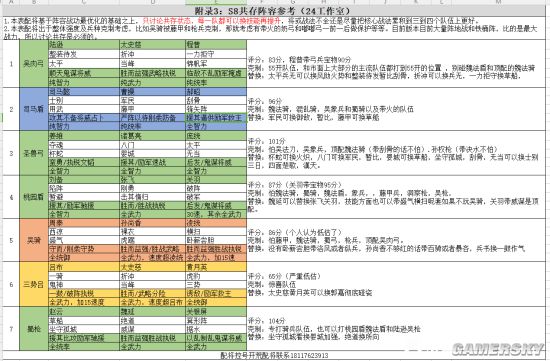
Task: Click the team name cell 司马盾
Action: 34,109
